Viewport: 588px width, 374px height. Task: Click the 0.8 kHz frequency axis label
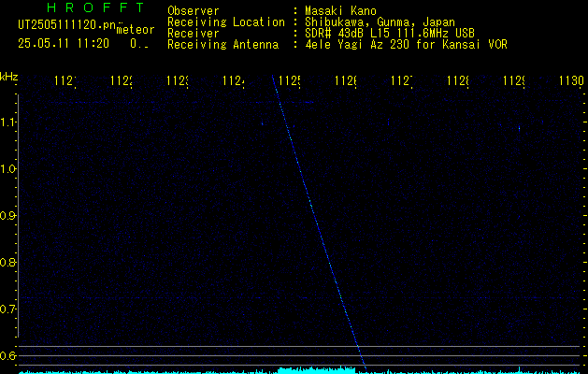(7, 262)
